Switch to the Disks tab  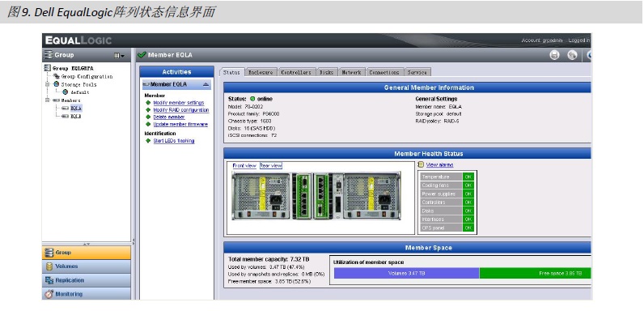click(327, 72)
